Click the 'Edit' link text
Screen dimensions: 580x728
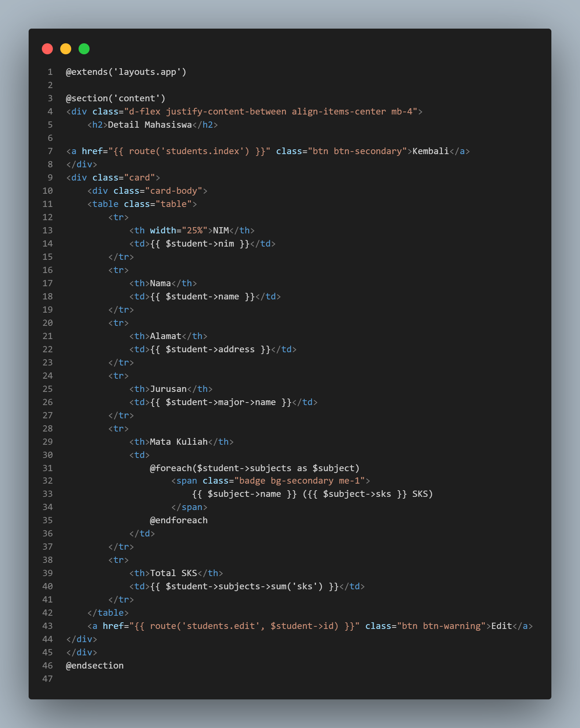pos(501,626)
